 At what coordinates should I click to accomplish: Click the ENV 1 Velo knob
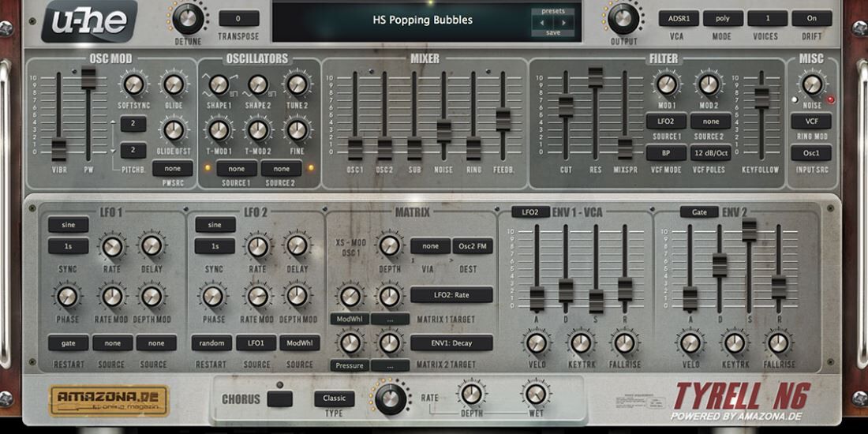[x=537, y=342]
